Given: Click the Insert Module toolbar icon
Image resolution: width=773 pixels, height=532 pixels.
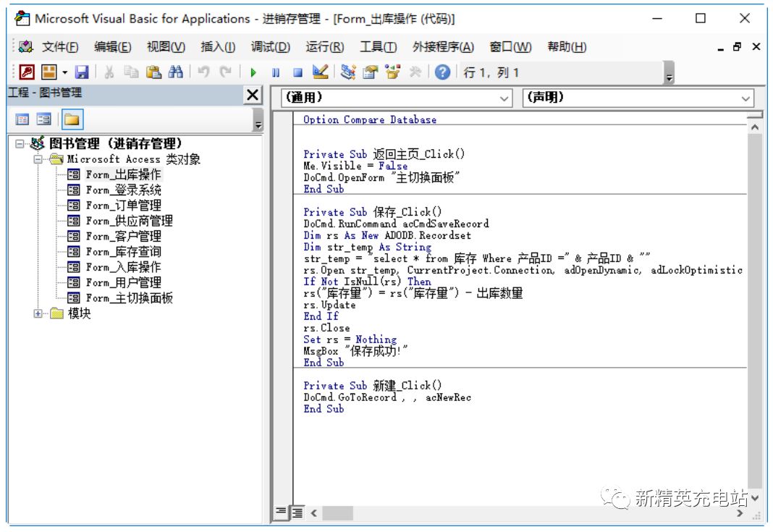Looking at the screenshot, I should [48, 72].
